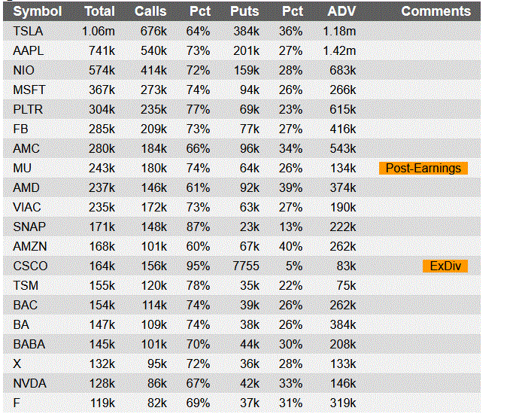Select the 7755 puts value for CSCO
Image resolution: width=510 pixels, height=420 pixels.
[x=244, y=266]
